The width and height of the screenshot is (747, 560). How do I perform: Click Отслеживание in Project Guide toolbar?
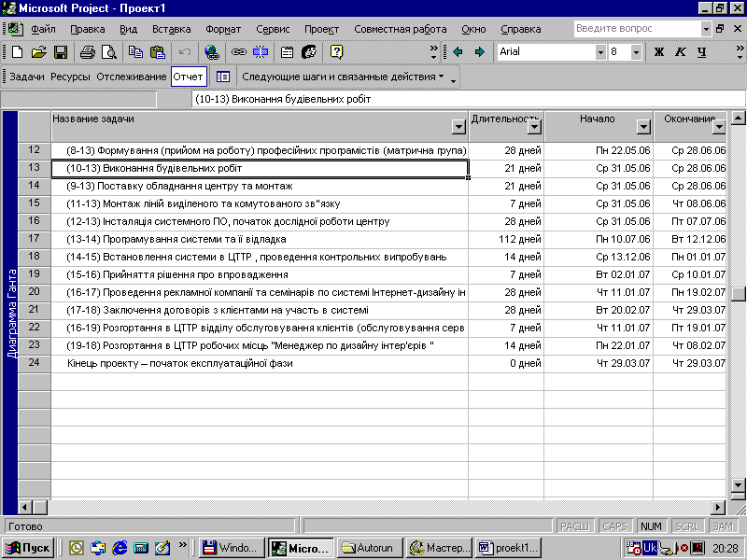pos(132,77)
